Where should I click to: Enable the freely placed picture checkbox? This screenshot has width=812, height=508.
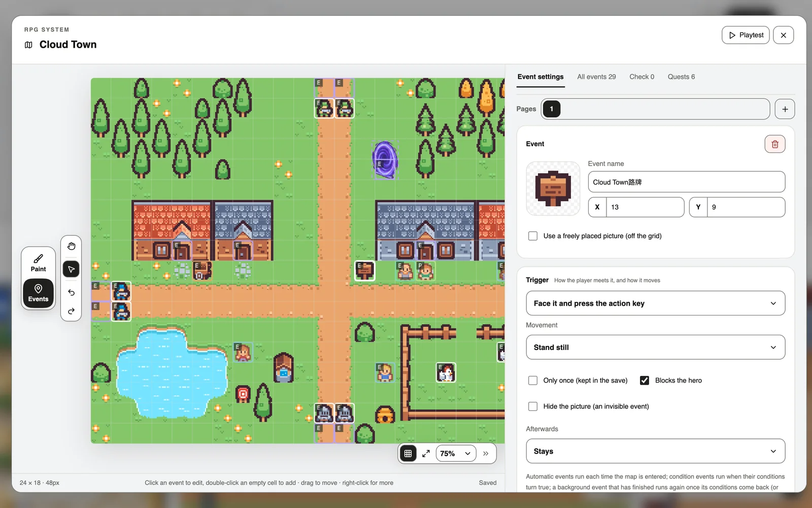tap(533, 236)
